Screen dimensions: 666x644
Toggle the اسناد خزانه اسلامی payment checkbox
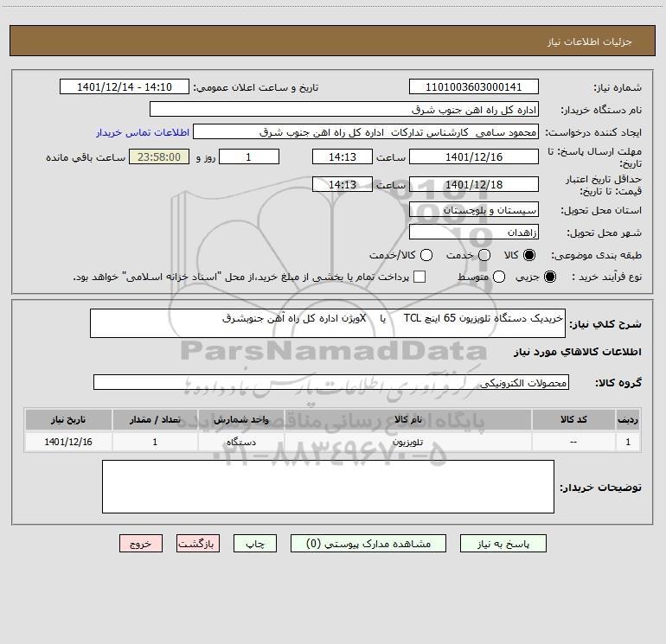(x=419, y=277)
